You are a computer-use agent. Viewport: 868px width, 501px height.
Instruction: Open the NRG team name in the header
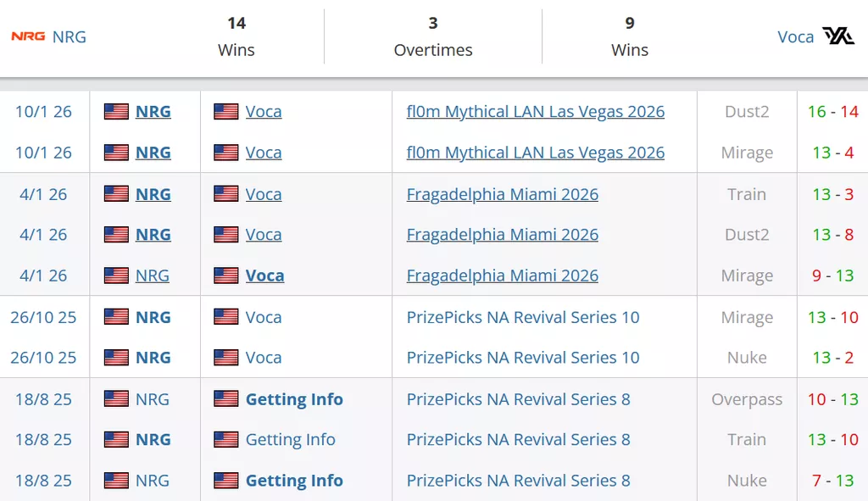70,36
